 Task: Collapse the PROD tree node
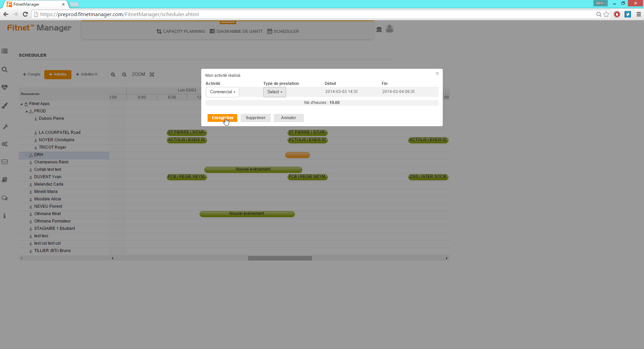click(26, 111)
